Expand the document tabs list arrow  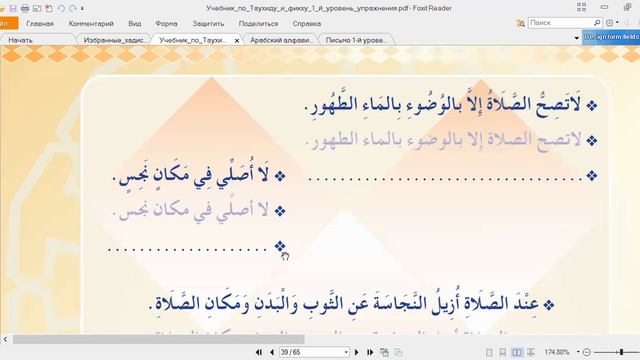[576, 38]
